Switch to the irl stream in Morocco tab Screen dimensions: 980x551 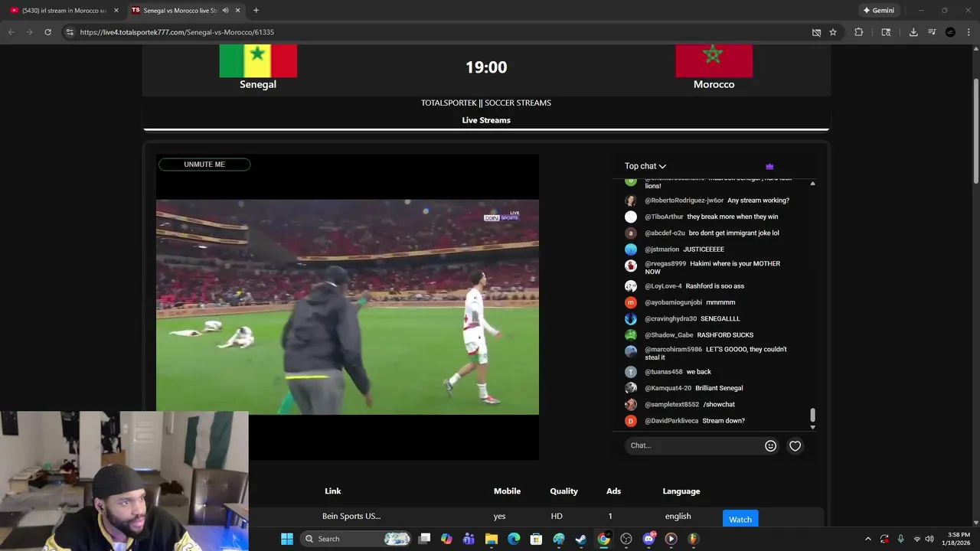click(64, 11)
